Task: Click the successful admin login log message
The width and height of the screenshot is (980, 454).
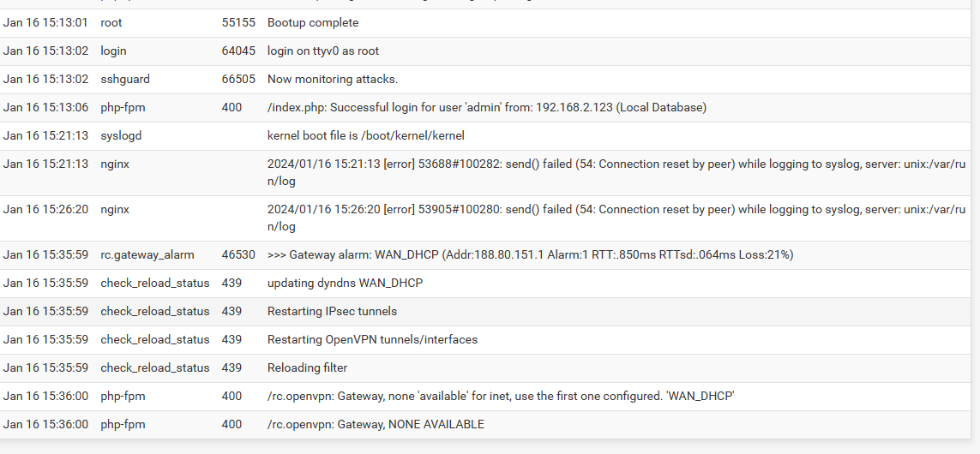Action: click(x=487, y=107)
